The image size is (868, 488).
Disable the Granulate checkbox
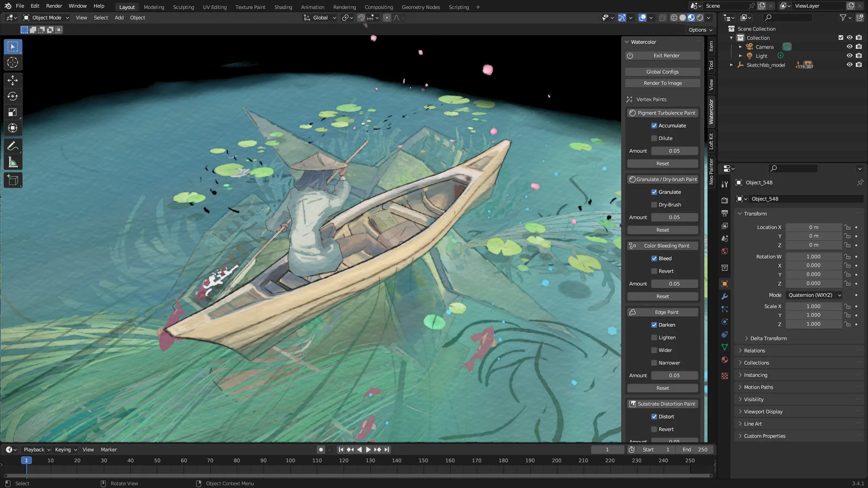pyautogui.click(x=654, y=191)
